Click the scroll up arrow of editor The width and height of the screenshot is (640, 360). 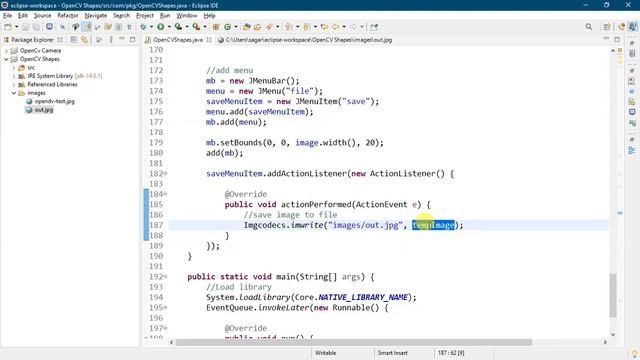[613, 51]
